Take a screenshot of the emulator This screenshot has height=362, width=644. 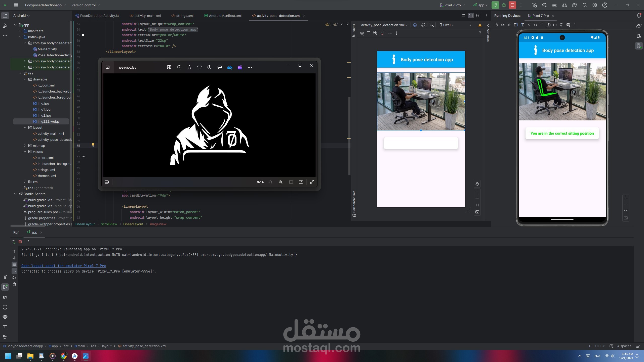(x=548, y=25)
